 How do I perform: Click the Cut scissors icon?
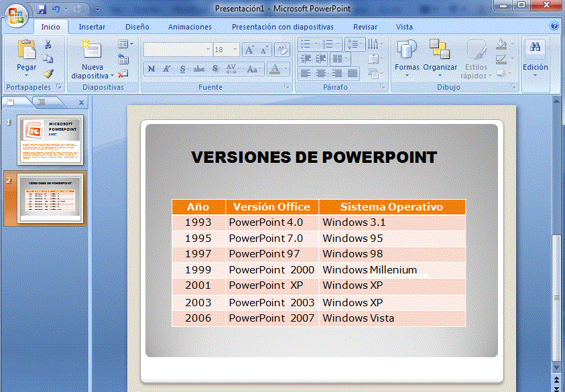click(x=48, y=45)
